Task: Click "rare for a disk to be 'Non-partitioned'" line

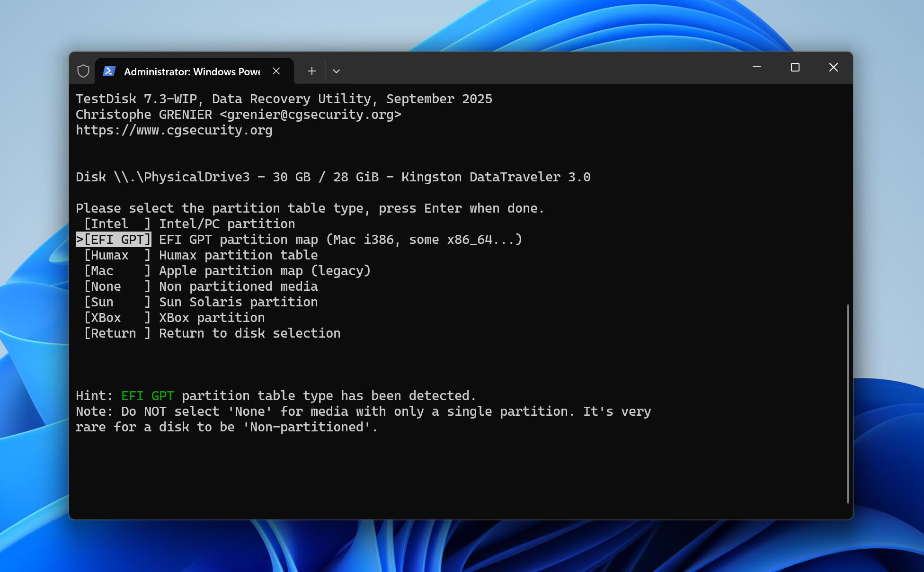Action: pos(227,427)
